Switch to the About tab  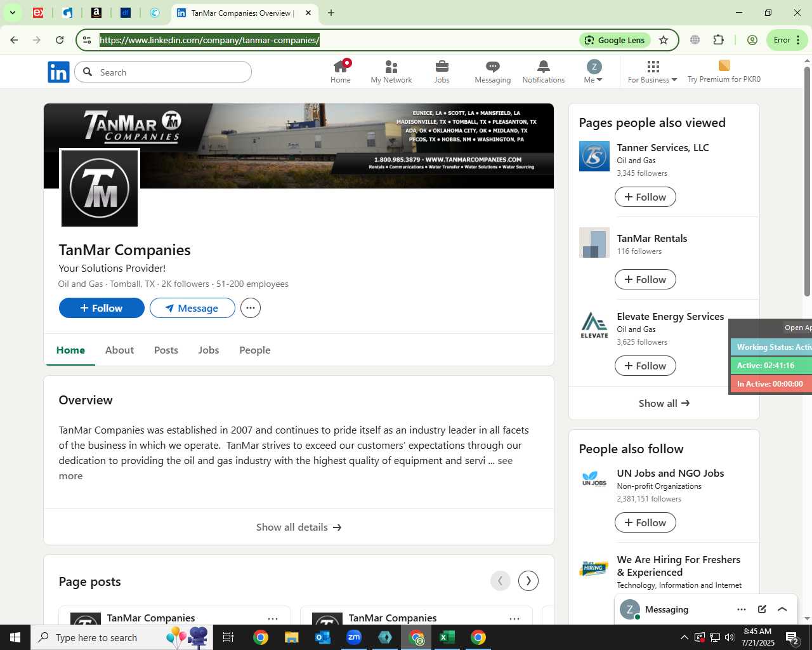pos(119,350)
